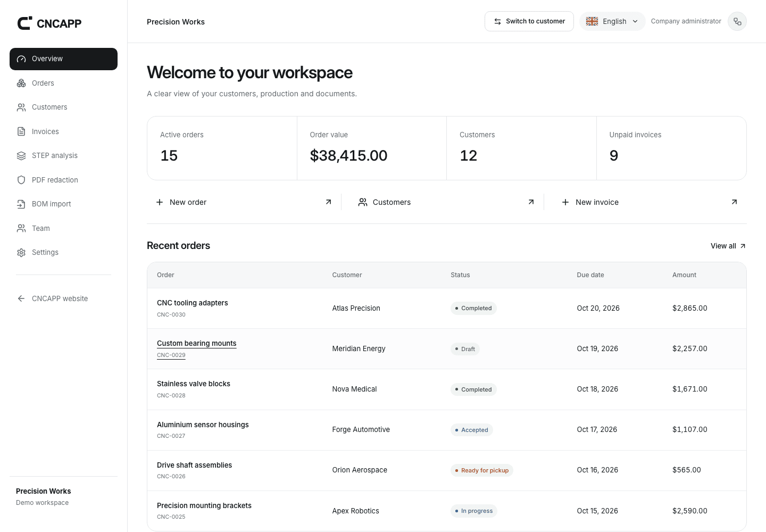
Task: Open the CNCAPP website link
Action: click(x=63, y=298)
